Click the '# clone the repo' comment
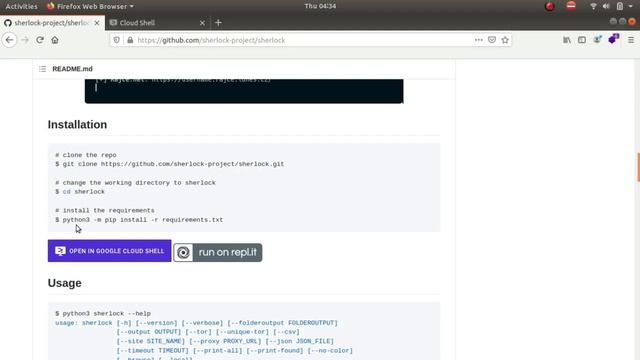This screenshot has height=360, width=640. 86,155
